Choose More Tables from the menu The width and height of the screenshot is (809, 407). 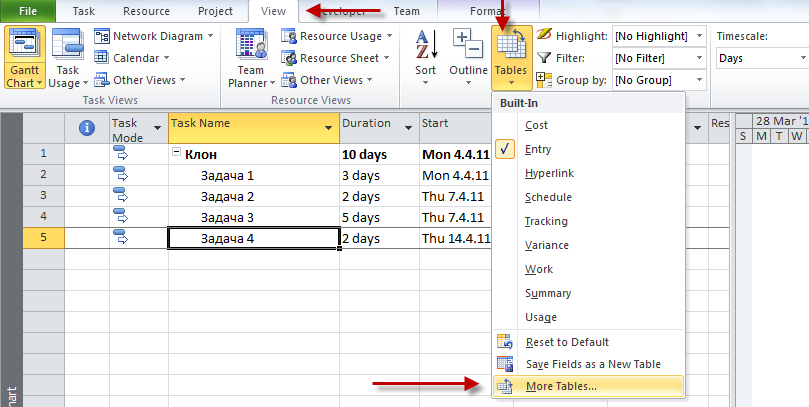560,386
